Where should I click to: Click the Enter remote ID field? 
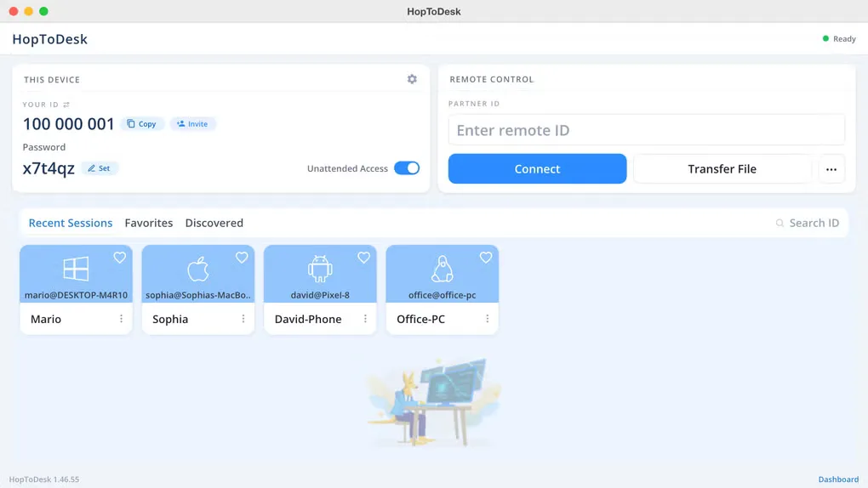[646, 130]
